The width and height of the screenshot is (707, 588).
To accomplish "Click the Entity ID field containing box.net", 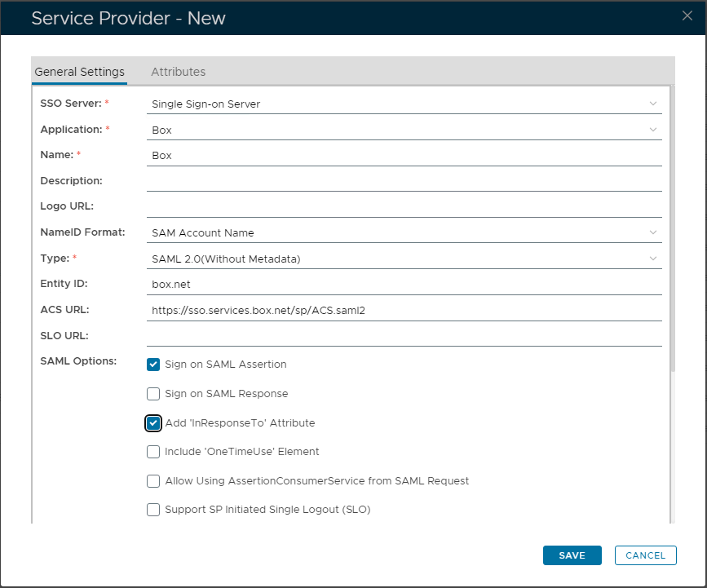I will point(404,285).
